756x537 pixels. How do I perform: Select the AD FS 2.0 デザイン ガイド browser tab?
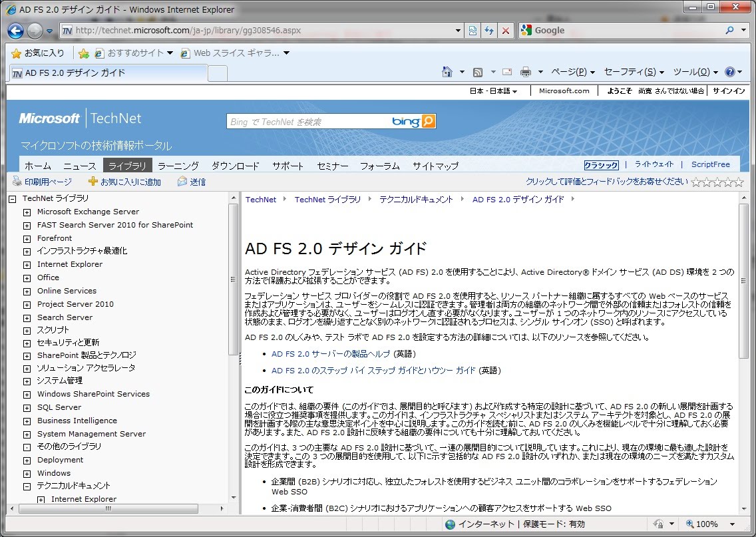(108, 73)
